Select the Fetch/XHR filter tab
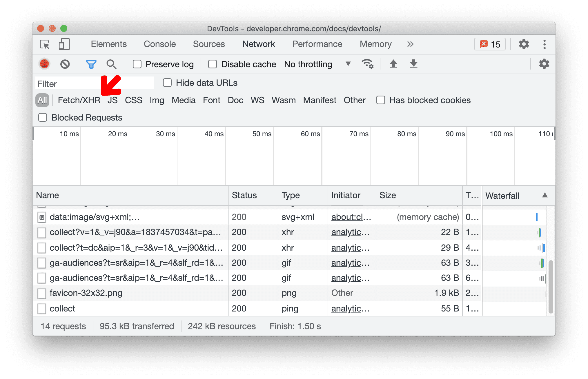This screenshot has width=588, height=379. tap(78, 100)
